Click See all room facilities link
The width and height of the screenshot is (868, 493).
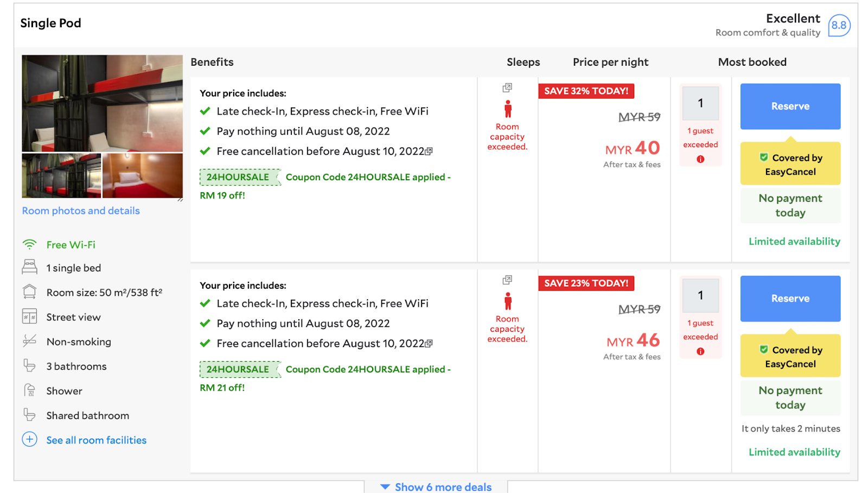(x=96, y=440)
